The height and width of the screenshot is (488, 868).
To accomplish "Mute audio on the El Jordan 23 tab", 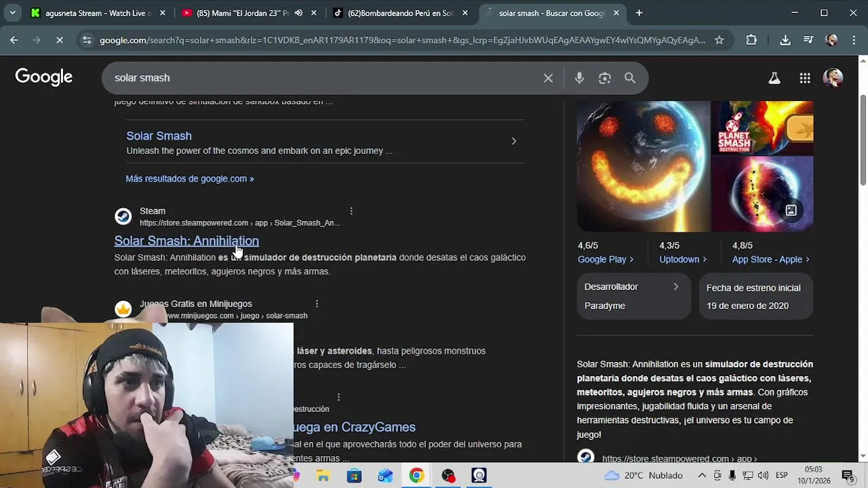I will [298, 13].
